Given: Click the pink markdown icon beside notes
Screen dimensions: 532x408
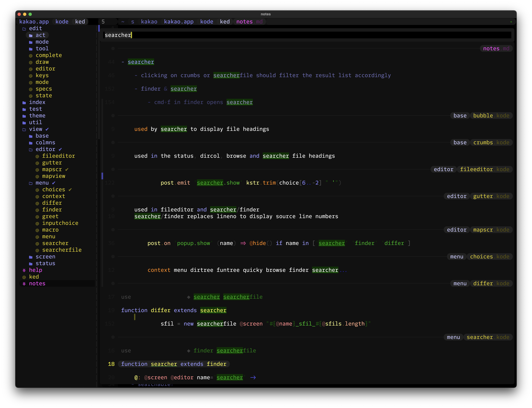Looking at the screenshot, I should (24, 284).
